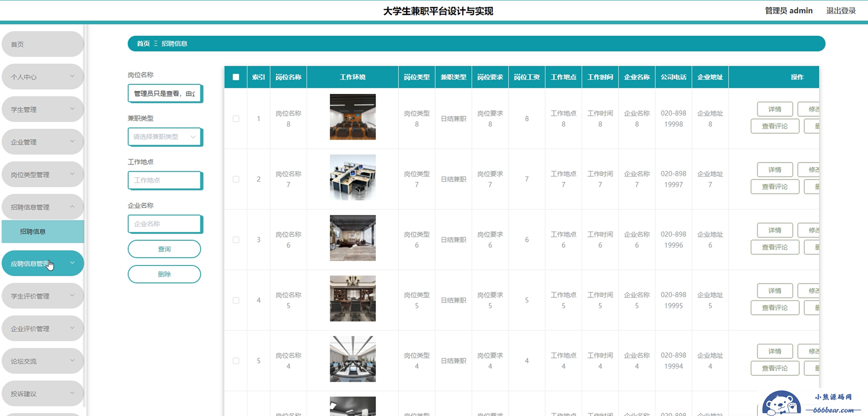Viewport: 868px width, 416px height.
Task: Open the 投诉建议 sidebar menu
Action: coord(43,394)
